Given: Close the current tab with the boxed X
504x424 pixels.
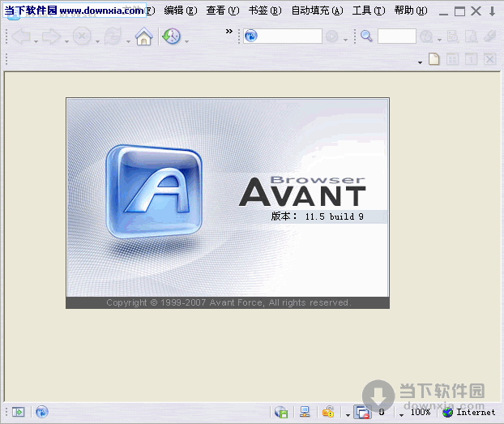Looking at the screenshot, I should tap(490, 59).
